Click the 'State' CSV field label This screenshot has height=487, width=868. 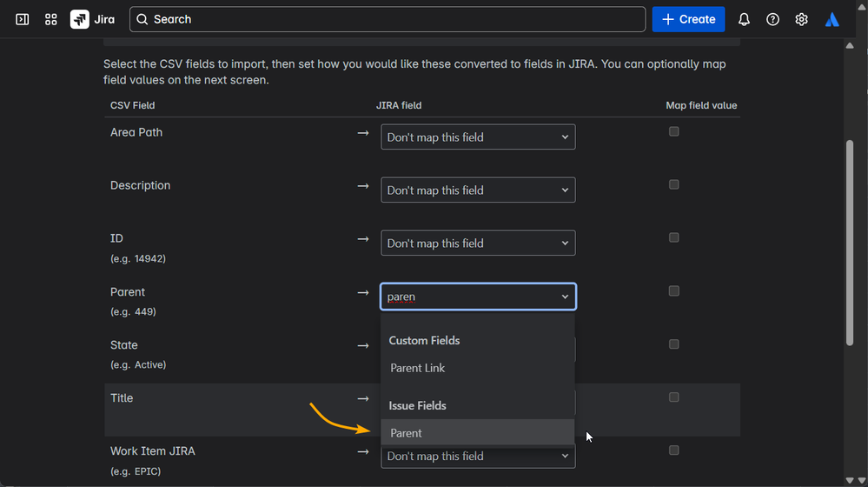coord(124,345)
